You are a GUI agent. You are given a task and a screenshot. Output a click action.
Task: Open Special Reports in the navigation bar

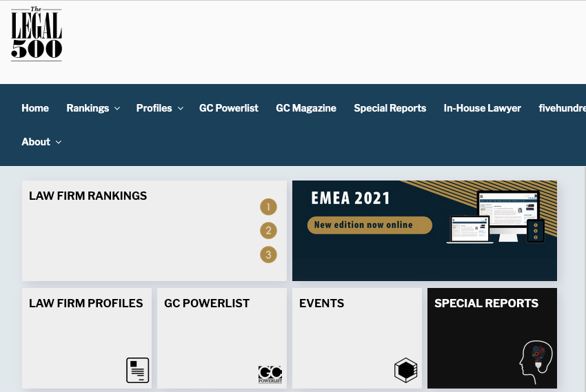coord(390,108)
